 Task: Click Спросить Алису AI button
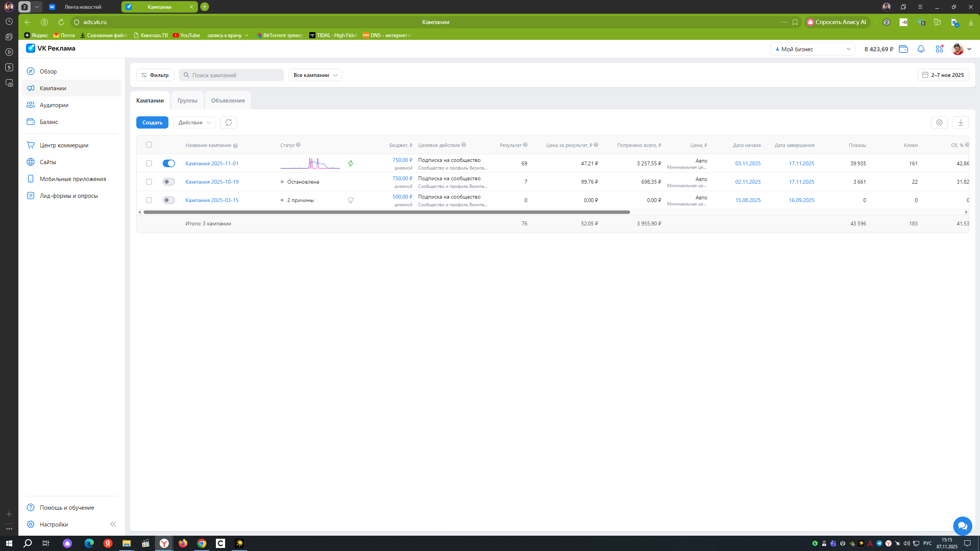click(x=837, y=22)
